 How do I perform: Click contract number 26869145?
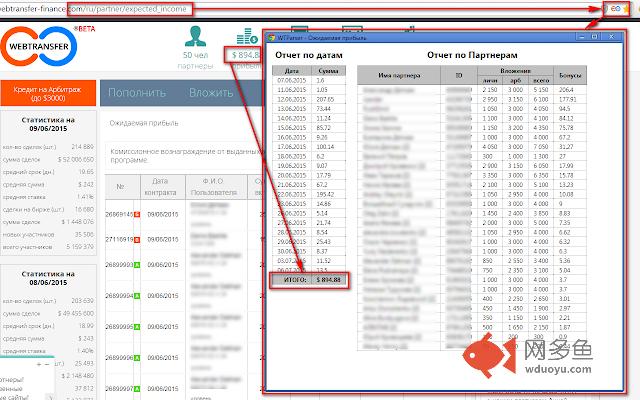(x=119, y=214)
